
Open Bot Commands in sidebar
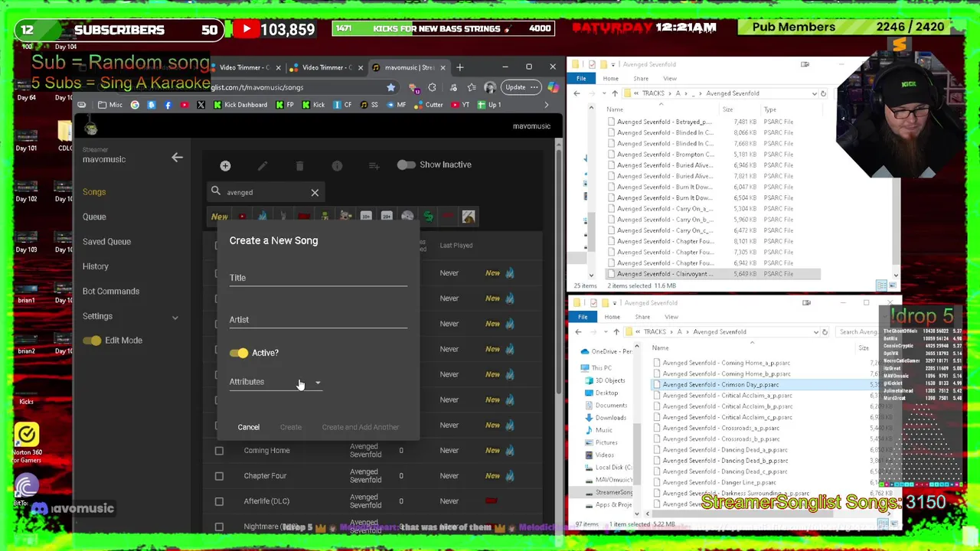coord(111,292)
